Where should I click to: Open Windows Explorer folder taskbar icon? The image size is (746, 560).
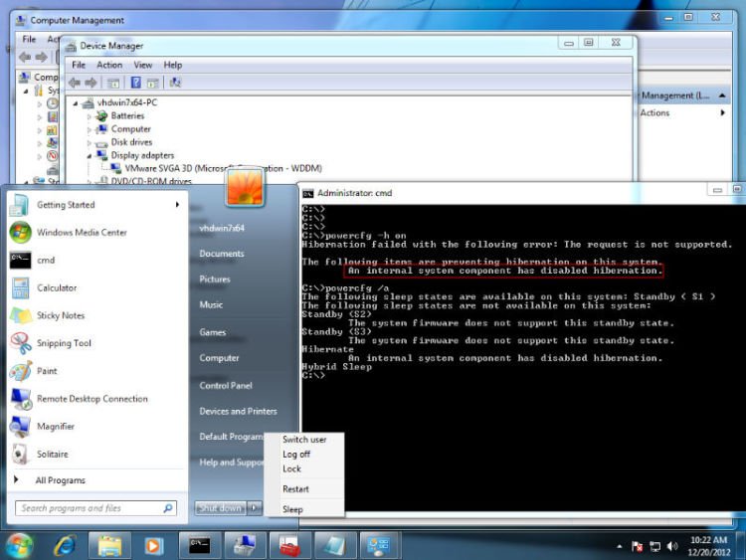coord(109,546)
